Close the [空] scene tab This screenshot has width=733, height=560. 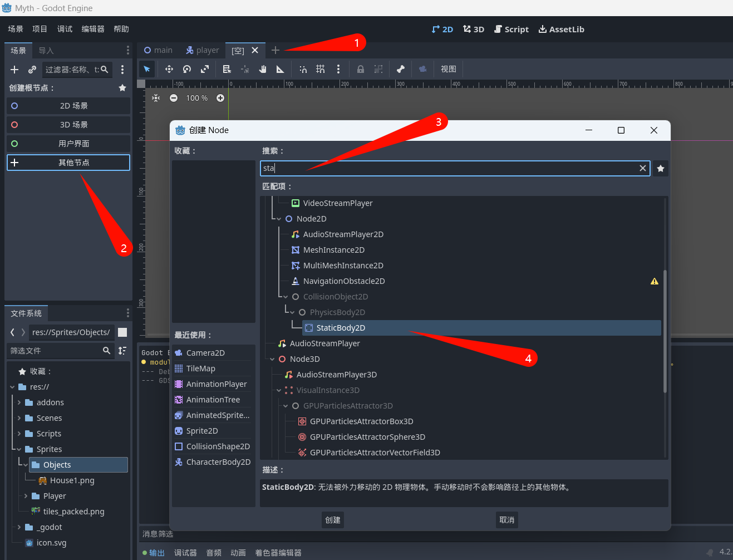click(x=255, y=50)
